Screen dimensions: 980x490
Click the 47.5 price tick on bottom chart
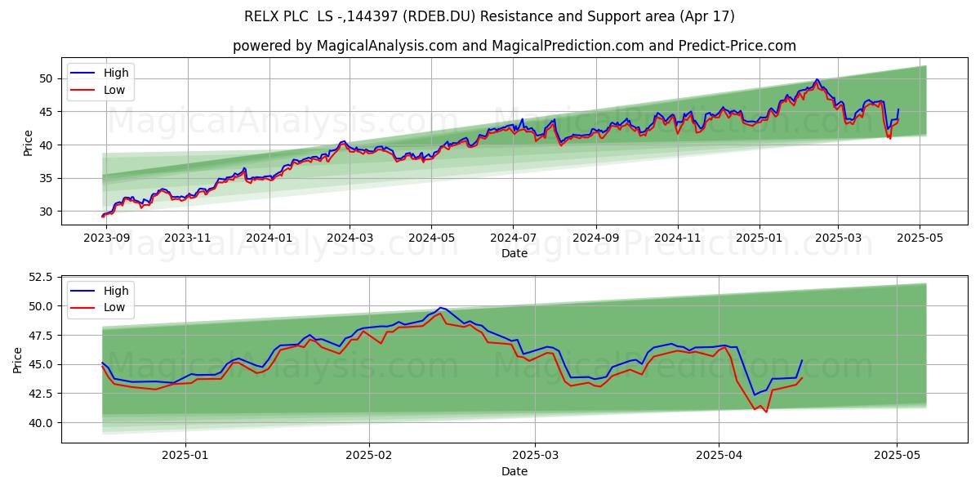[x=41, y=336]
